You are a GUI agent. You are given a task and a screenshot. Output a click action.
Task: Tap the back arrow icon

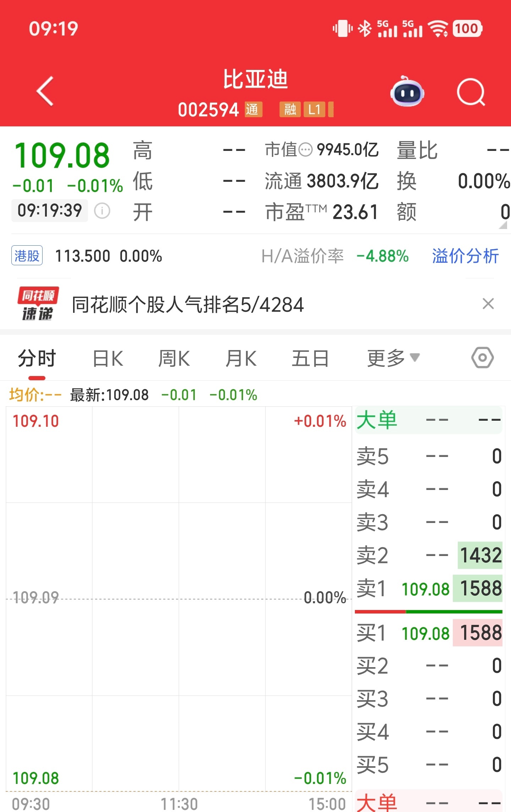coord(45,92)
